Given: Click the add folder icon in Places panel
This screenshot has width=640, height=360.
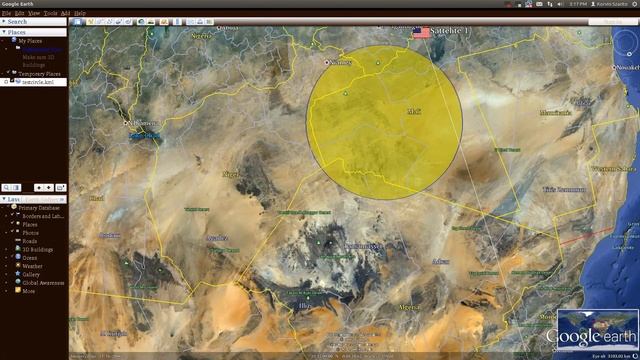Looking at the screenshot, I should point(61,188).
